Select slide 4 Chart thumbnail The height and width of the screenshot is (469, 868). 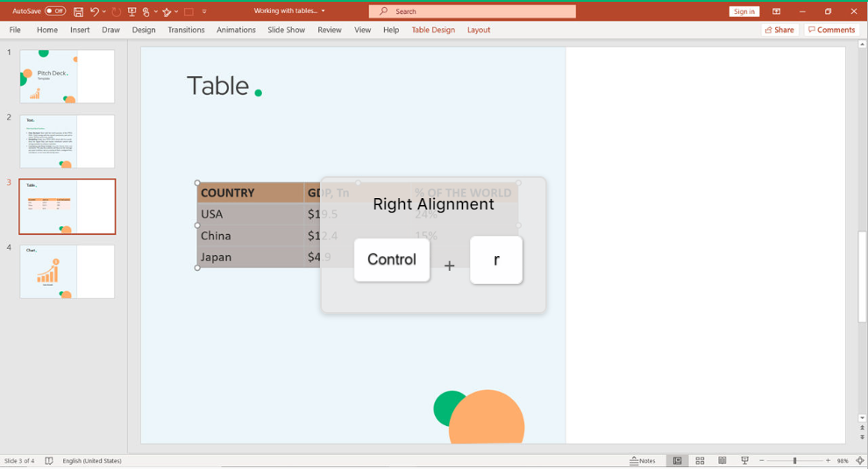[x=67, y=272]
